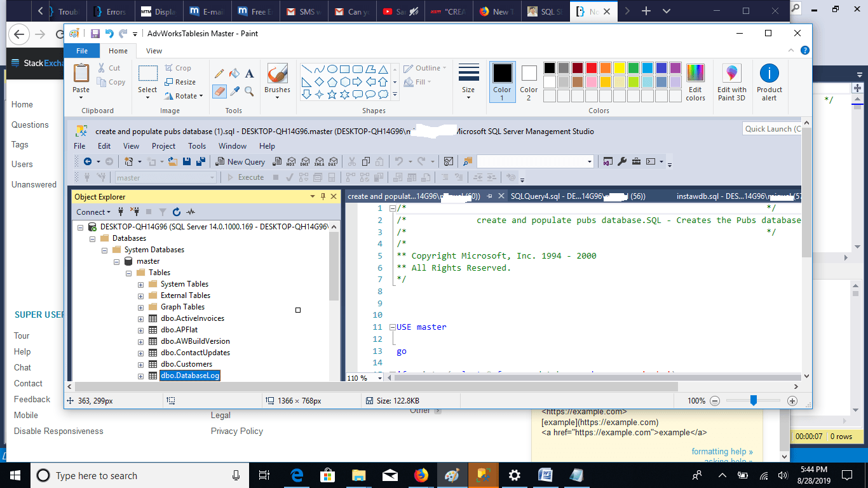Switch to the View ribbon tab
Viewport: 868px width, 488px height.
point(154,51)
